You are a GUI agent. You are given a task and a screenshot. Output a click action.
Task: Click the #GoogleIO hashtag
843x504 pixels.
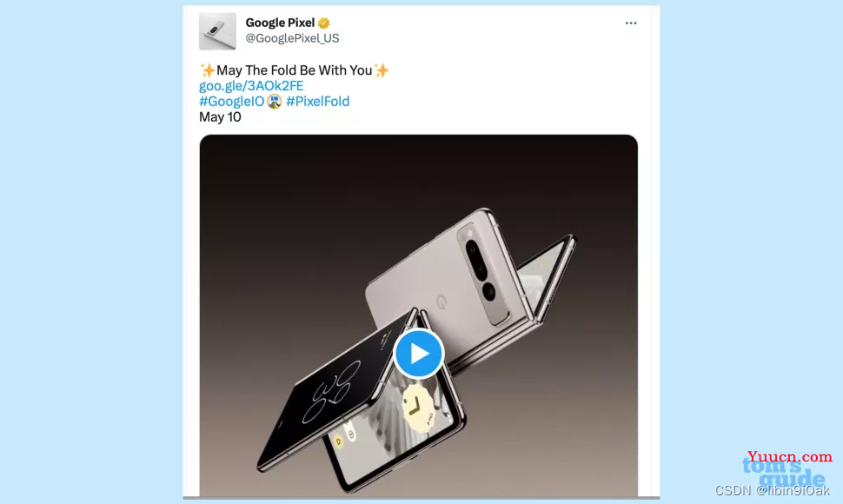tap(232, 102)
